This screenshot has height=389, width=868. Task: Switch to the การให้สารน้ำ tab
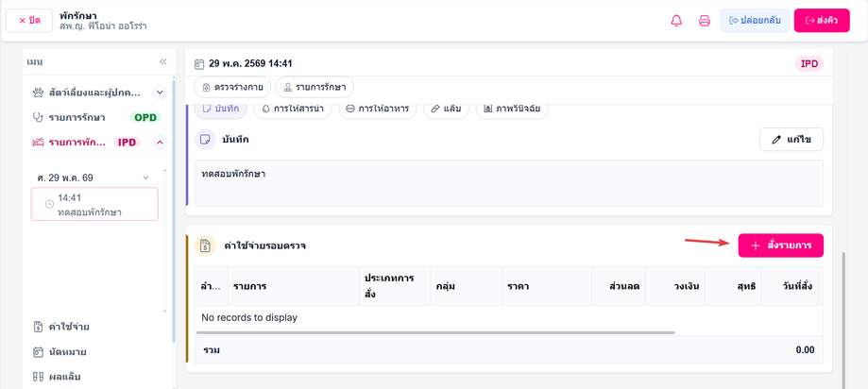pyautogui.click(x=292, y=109)
